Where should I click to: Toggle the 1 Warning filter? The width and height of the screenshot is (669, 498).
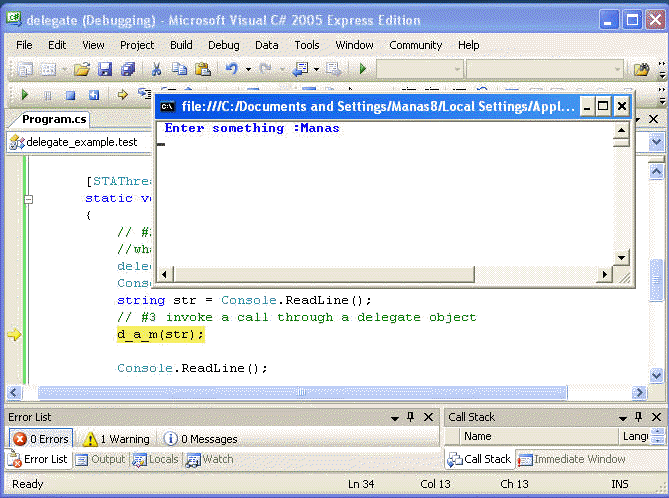pyautogui.click(x=116, y=439)
